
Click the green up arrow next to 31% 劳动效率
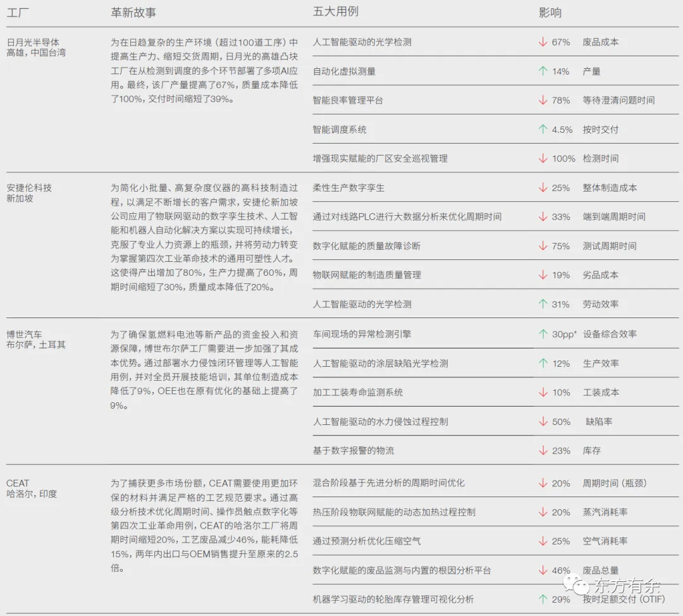(x=543, y=304)
